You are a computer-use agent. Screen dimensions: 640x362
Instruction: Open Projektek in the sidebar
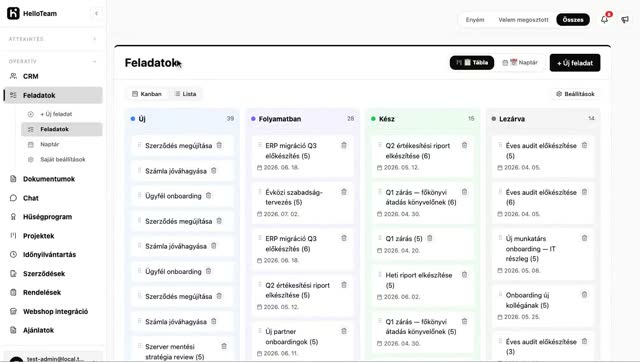[53, 236]
